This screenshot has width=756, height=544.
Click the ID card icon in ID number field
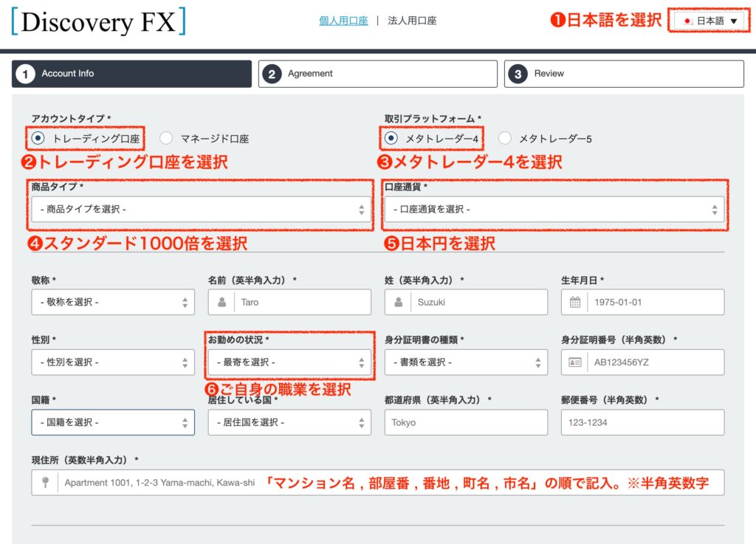(x=575, y=362)
